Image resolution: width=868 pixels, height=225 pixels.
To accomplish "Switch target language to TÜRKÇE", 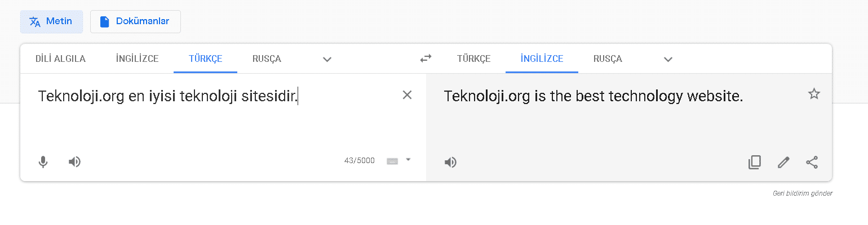I will tap(473, 58).
